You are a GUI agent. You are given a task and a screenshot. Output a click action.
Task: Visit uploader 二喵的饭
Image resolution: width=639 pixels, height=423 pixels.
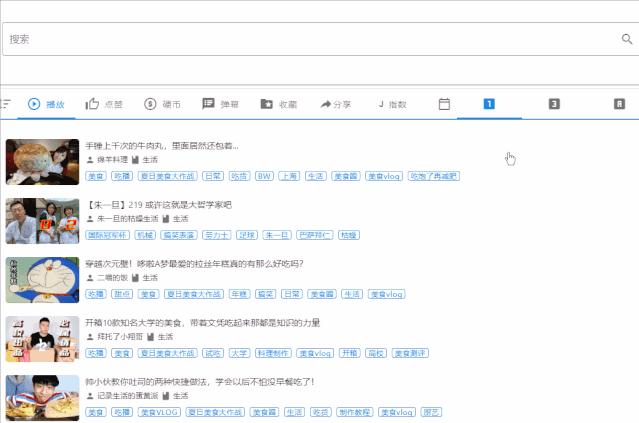tap(112, 278)
